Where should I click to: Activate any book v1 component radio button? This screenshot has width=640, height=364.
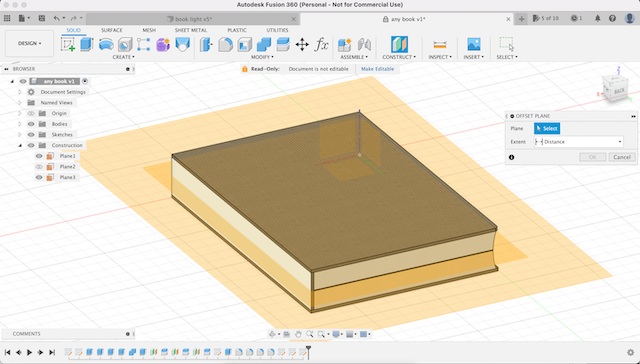(x=85, y=81)
